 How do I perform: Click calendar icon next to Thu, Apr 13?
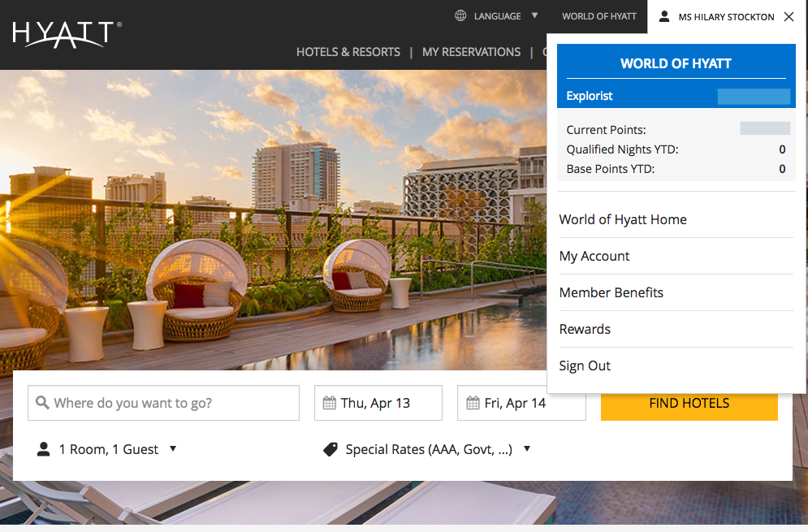329,403
